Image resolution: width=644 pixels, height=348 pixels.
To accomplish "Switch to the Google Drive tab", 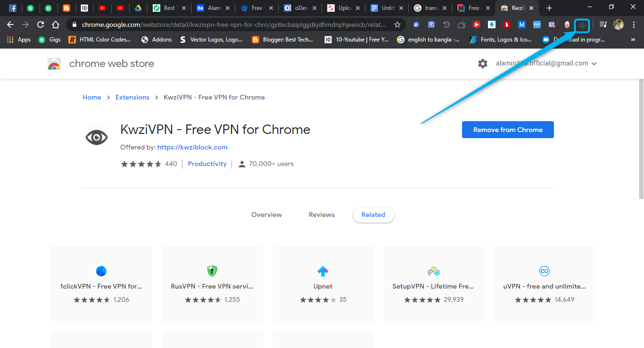I will tap(138, 8).
